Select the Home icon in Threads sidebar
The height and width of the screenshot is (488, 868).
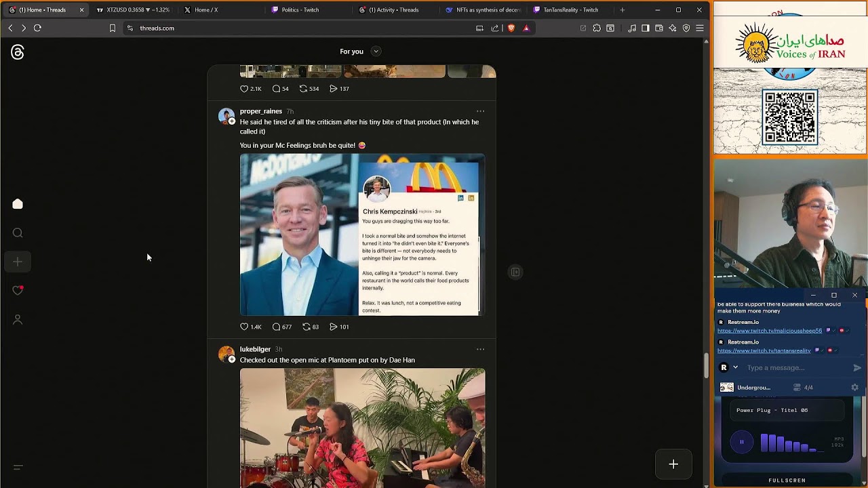[x=18, y=204]
